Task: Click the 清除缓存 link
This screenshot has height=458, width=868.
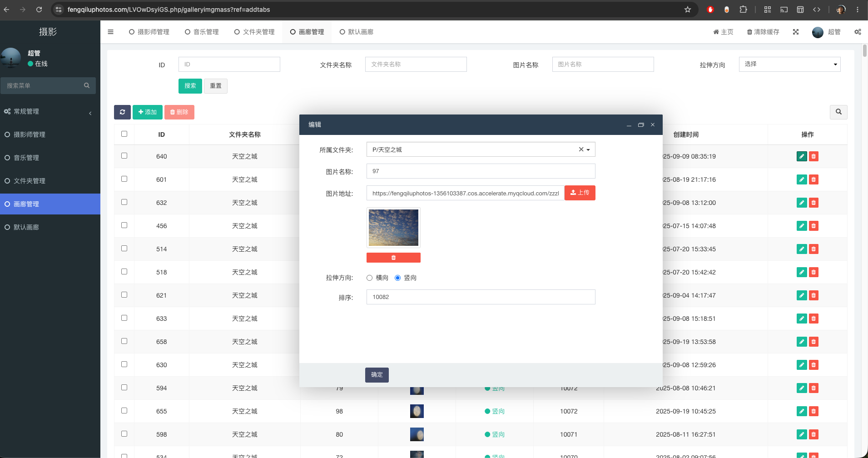Action: tap(763, 32)
